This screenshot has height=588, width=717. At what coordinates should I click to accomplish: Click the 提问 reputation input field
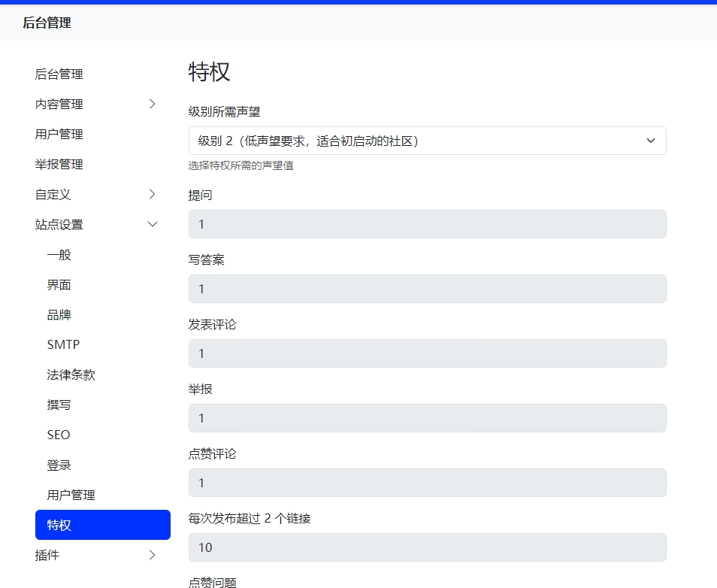[427, 224]
